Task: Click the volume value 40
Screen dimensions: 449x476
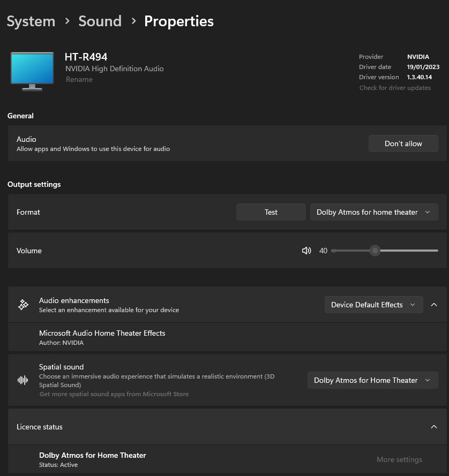Action: click(x=323, y=251)
